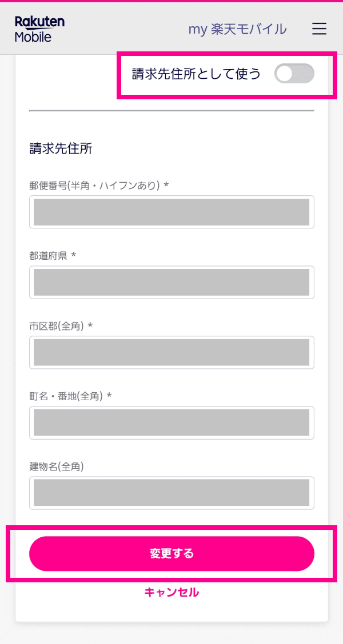
Task: Click the 郵便番号(半角・ハイフンあり) label
Action: (x=95, y=186)
